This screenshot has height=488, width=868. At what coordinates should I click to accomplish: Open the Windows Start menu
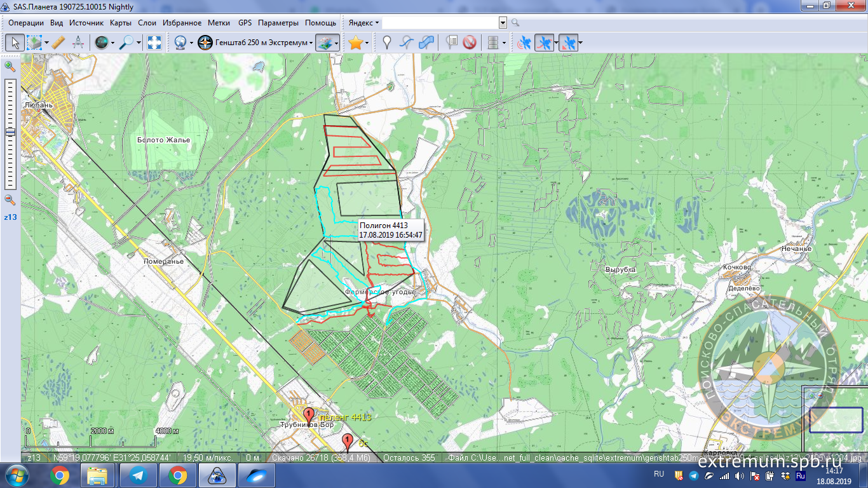tap(16, 475)
